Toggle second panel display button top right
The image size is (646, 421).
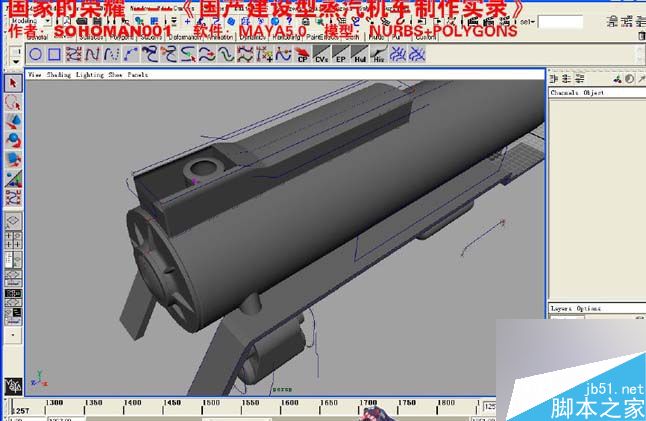[x=626, y=22]
